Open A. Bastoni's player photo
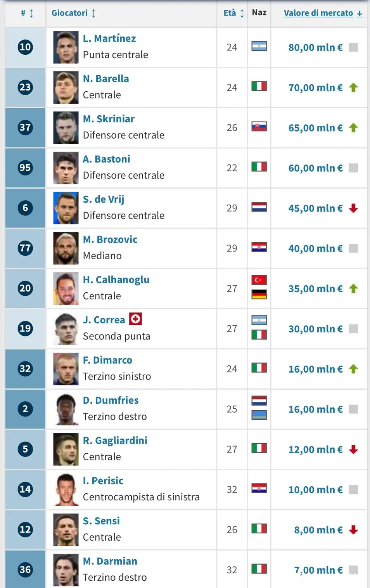 (66, 168)
